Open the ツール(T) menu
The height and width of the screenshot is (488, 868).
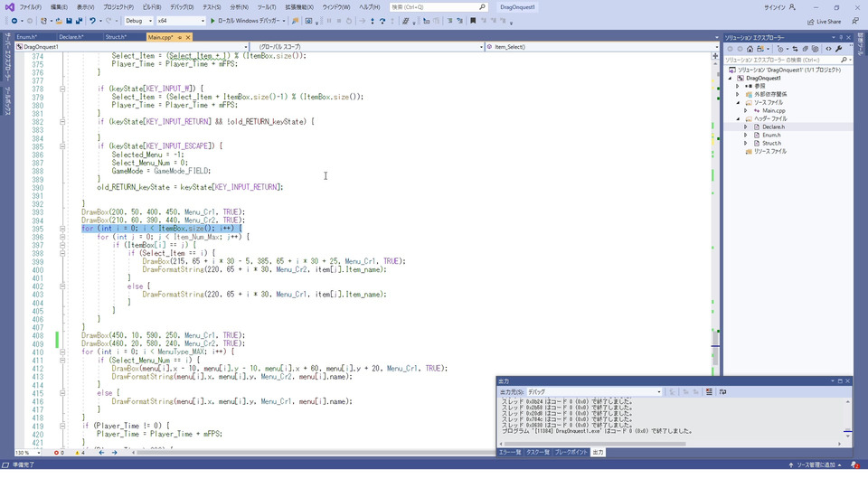pyautogui.click(x=266, y=7)
